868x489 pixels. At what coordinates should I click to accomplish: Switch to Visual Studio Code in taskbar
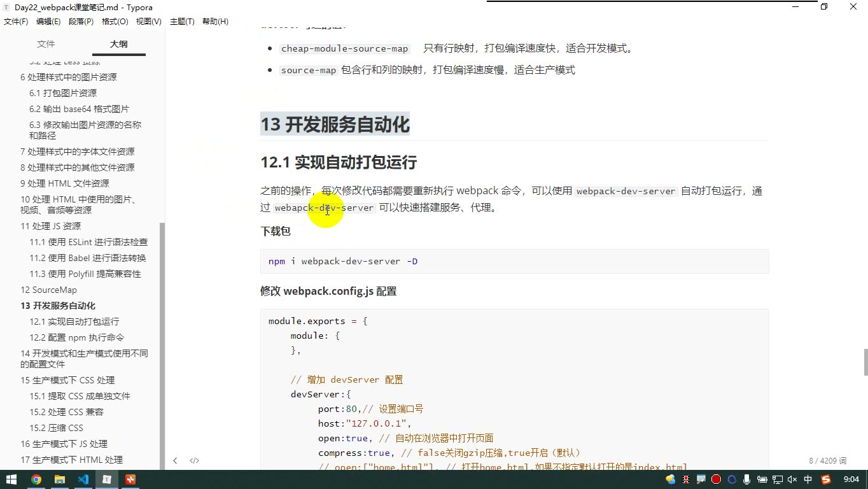(x=83, y=479)
